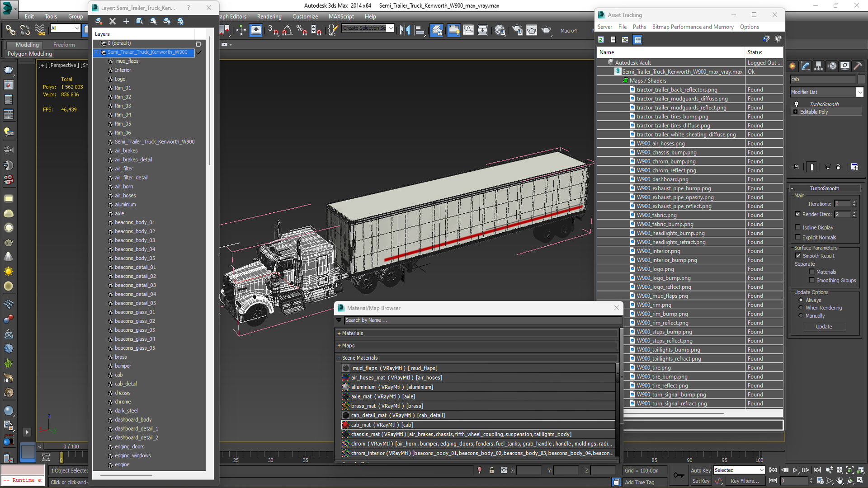Click the Align tool icon
The image size is (868, 488).
tap(420, 30)
